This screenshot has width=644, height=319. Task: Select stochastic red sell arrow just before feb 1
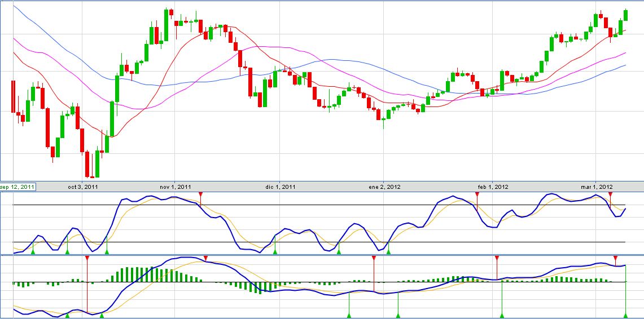coord(477,194)
